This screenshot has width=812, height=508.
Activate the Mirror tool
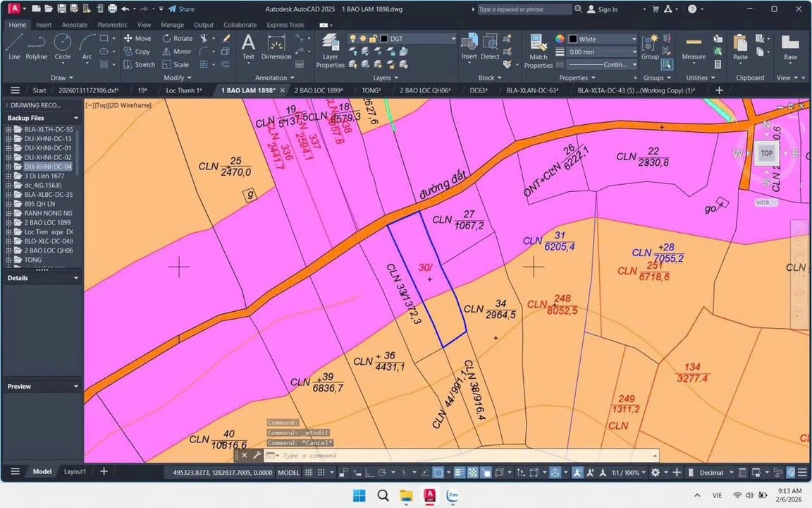pos(182,52)
